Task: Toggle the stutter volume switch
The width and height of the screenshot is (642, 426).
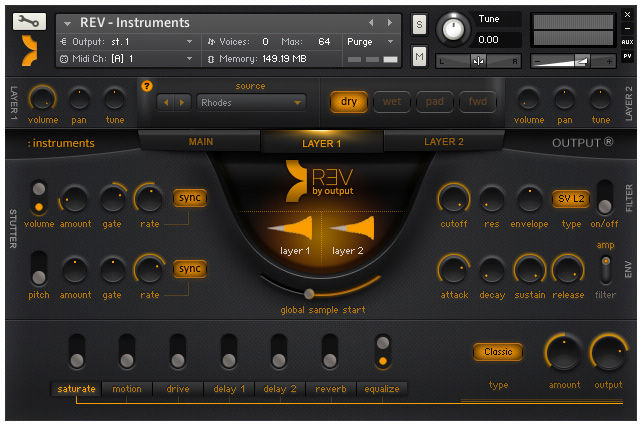Action: pos(39,198)
